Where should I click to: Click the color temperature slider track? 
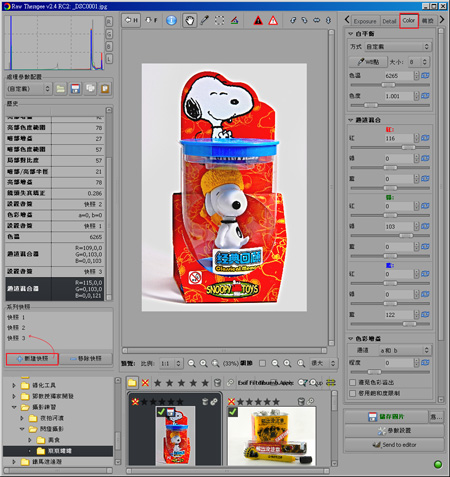tap(390, 85)
